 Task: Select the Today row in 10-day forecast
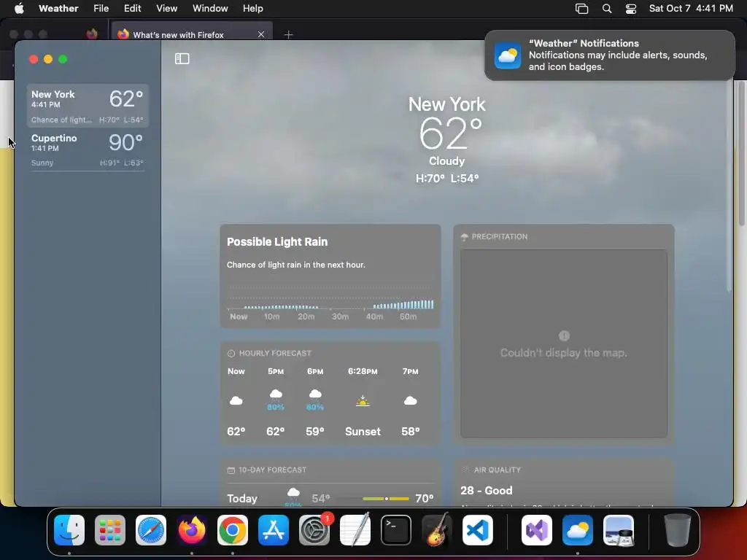330,498
